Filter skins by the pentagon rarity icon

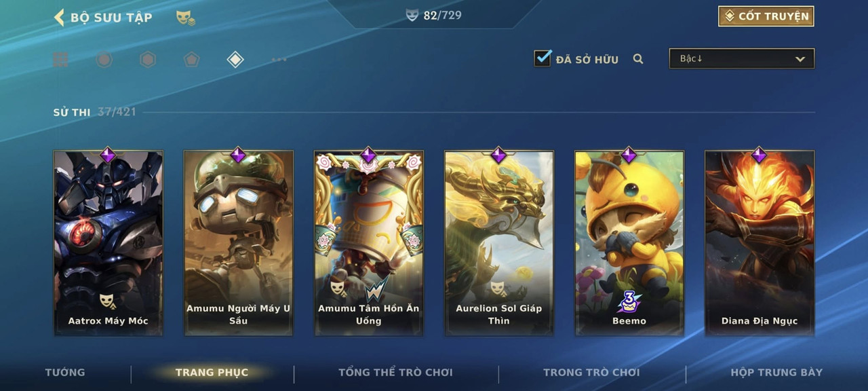(x=191, y=60)
